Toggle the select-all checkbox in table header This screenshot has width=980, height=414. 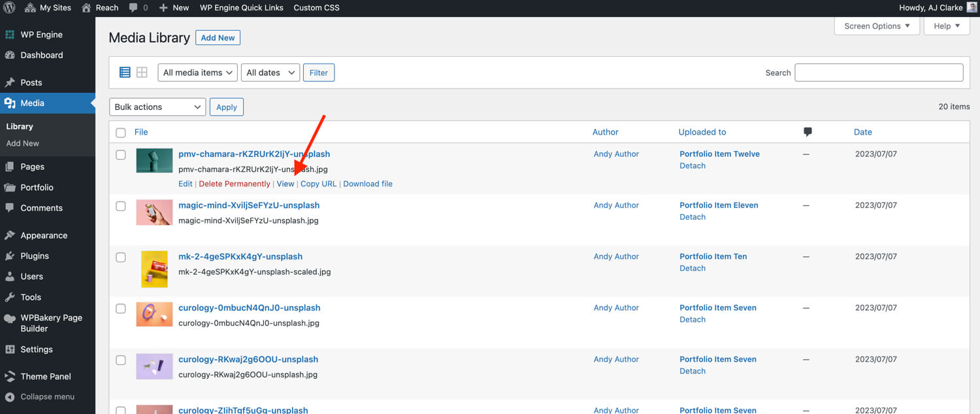[121, 133]
